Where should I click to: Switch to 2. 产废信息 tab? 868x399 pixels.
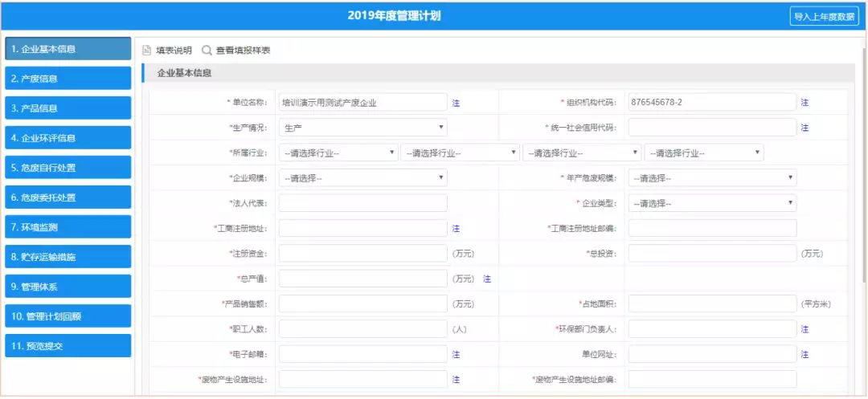[68, 79]
